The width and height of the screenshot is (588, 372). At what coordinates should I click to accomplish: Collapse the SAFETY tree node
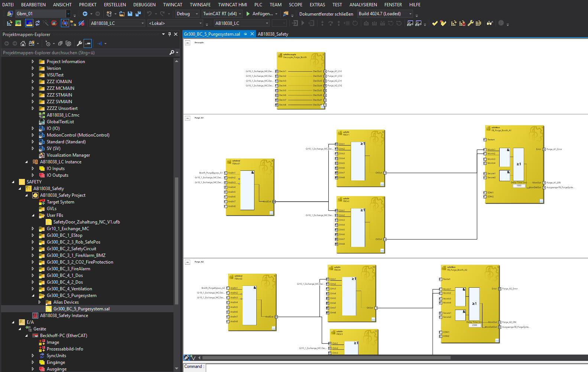tap(13, 182)
